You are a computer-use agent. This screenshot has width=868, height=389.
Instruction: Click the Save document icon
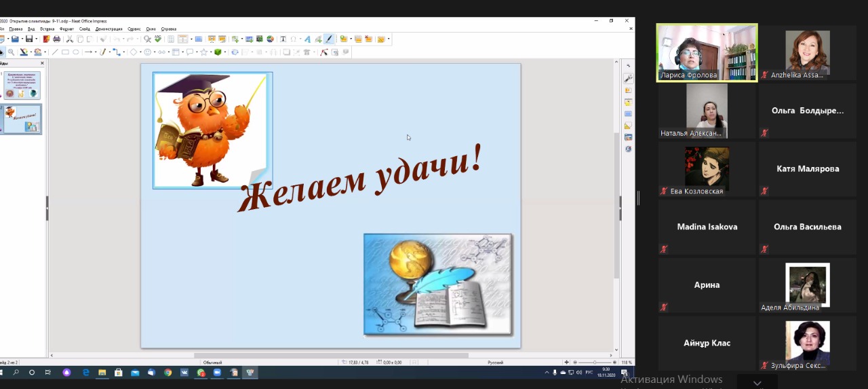28,39
